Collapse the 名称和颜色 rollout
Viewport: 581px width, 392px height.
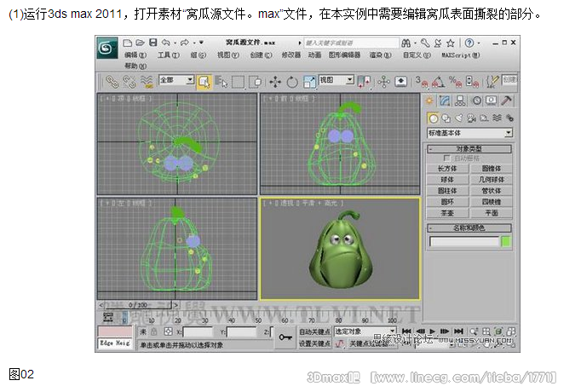469,228
